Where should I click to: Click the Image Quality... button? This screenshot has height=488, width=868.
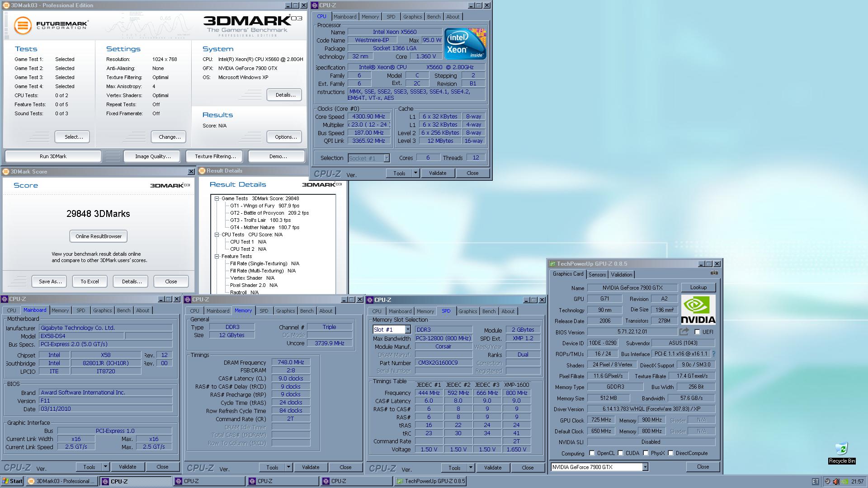point(153,156)
